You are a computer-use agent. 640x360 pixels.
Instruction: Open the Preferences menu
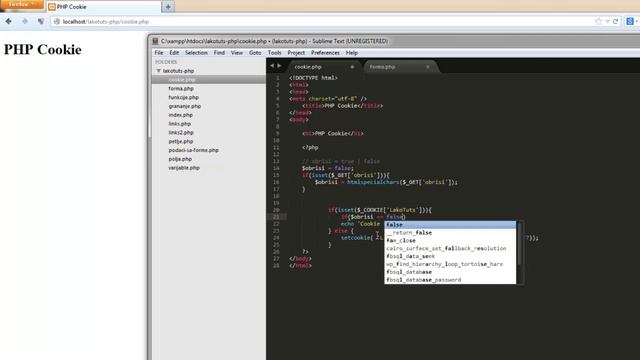click(325, 53)
